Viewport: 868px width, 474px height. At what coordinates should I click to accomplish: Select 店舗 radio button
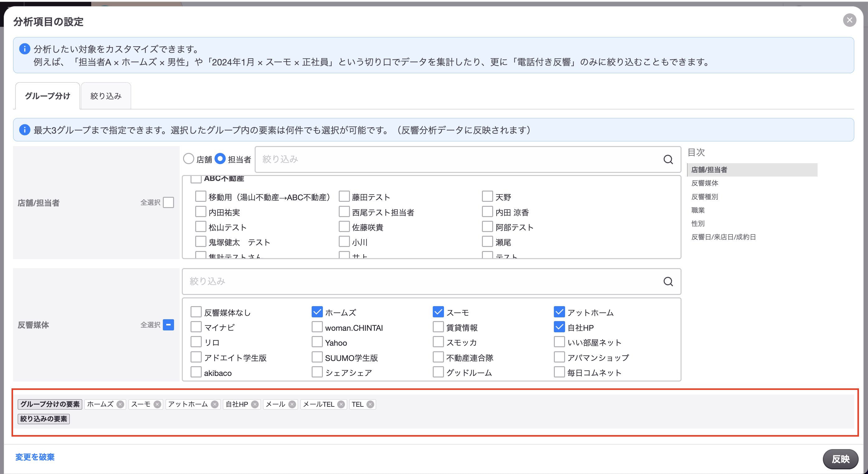click(x=188, y=159)
